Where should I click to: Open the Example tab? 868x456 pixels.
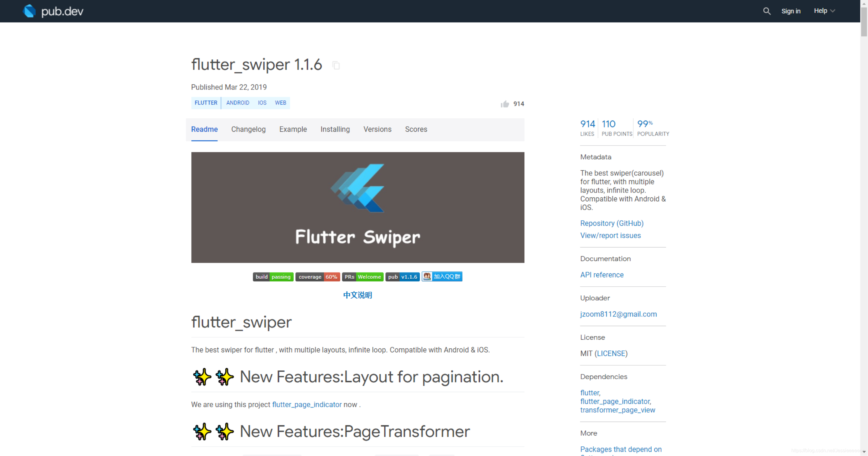(293, 129)
